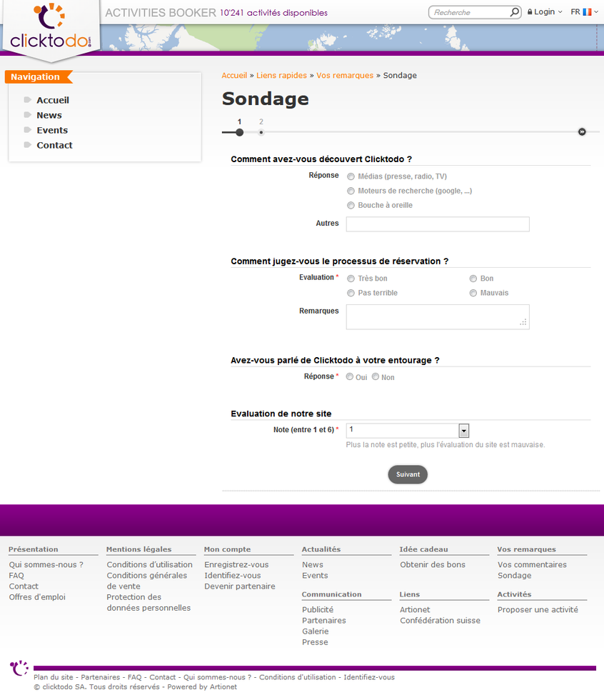Image resolution: width=604 pixels, height=700 pixels.
Task: Open Protection des données personnelles link
Action: click(149, 603)
